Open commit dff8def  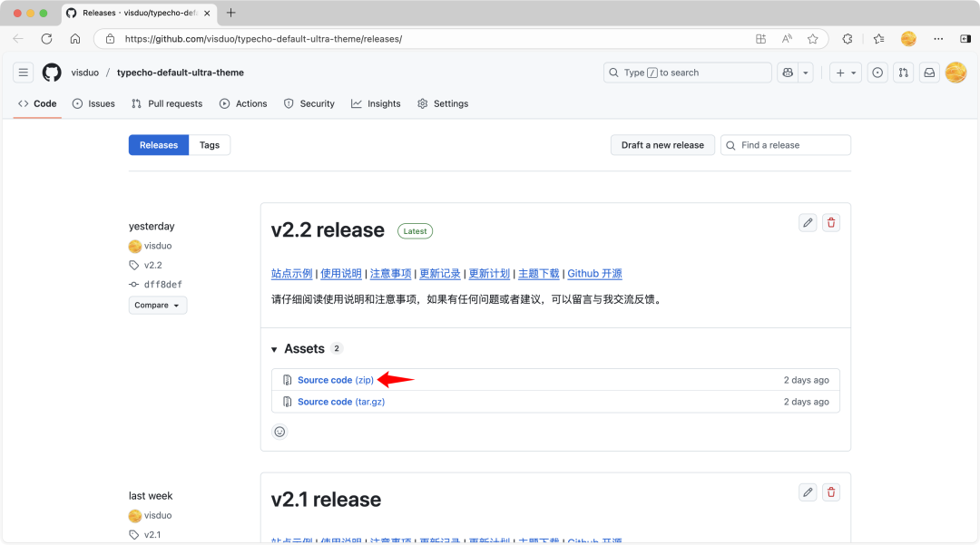pyautogui.click(x=163, y=285)
